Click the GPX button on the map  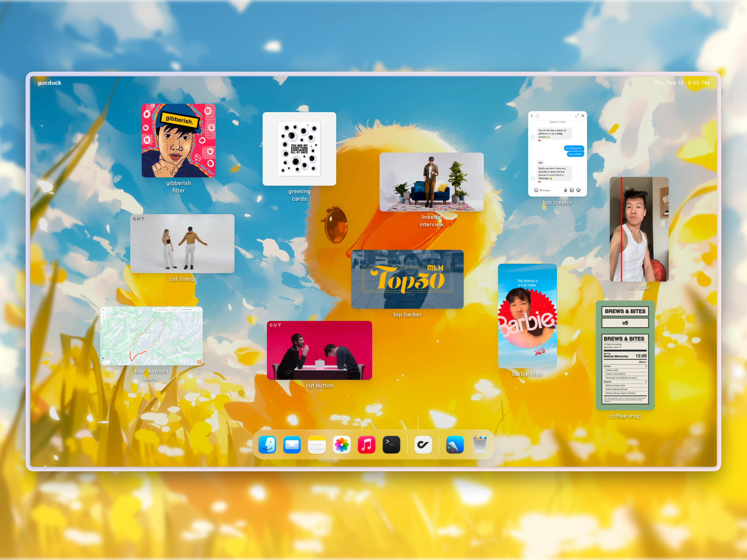point(174,309)
